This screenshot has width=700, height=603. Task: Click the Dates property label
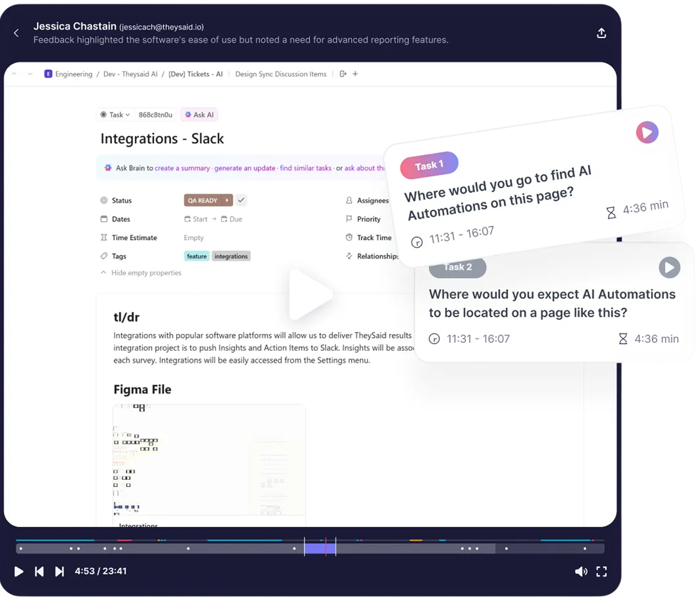121,219
